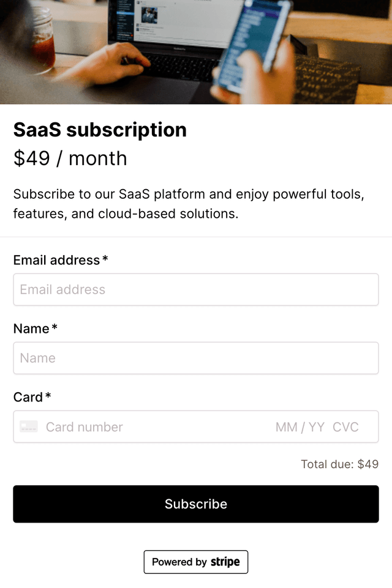This screenshot has height=588, width=392.
Task: Click into the Name text field
Action: point(196,358)
